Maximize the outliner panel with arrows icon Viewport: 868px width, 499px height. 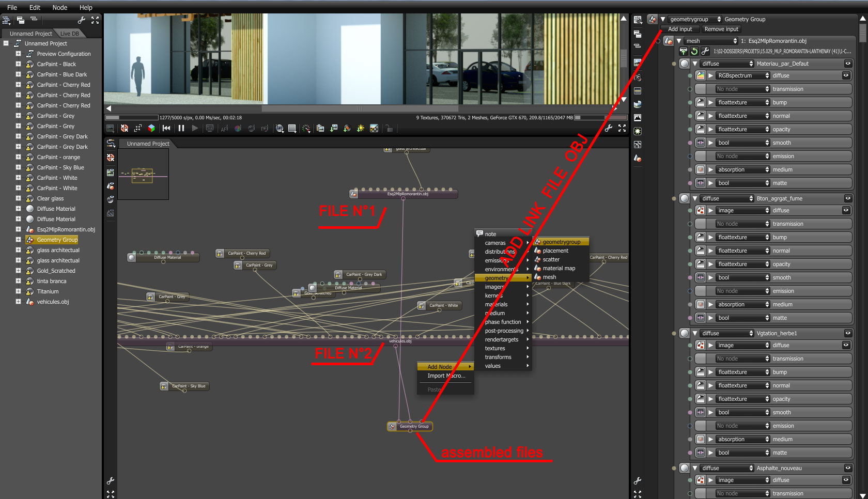95,20
